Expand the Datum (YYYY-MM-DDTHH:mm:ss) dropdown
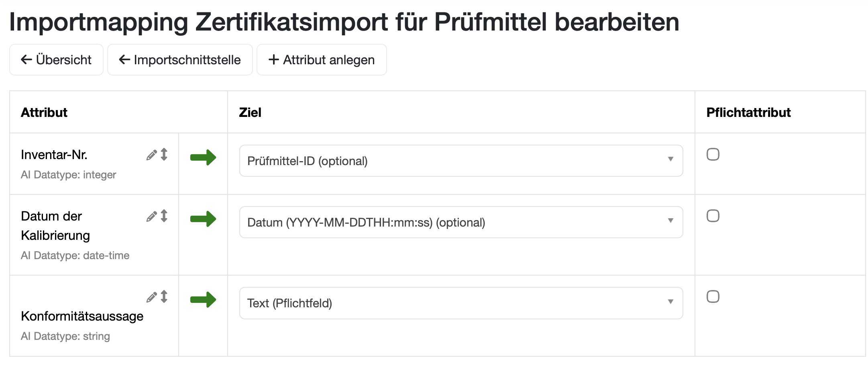Screen dimensions: 868x372 pyautogui.click(x=461, y=222)
